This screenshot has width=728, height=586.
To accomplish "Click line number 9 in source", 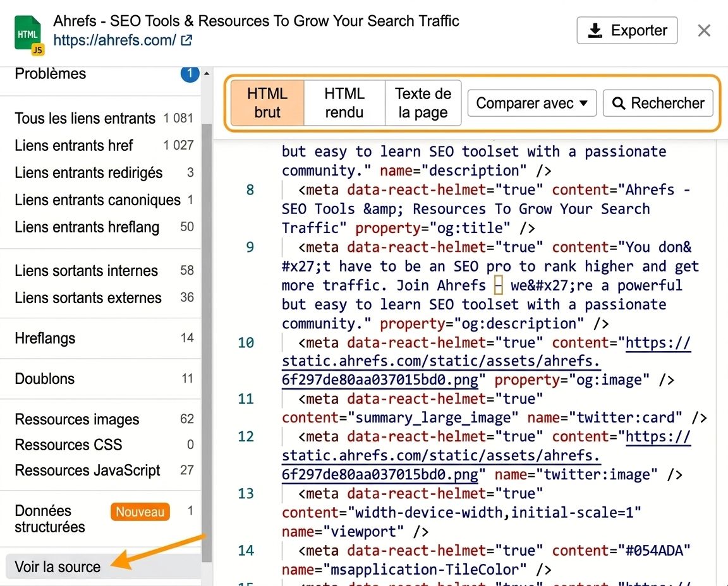I will 250,248.
